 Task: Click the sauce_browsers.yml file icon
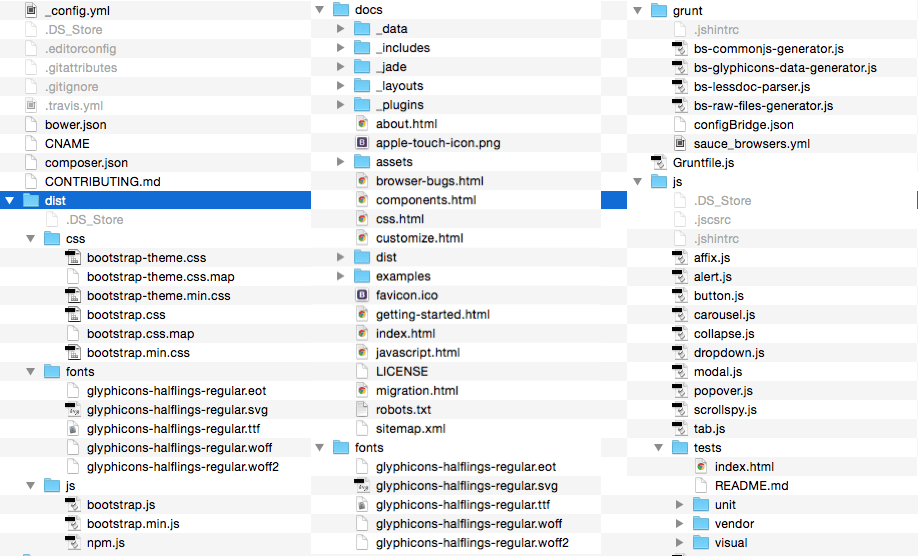coord(680,143)
